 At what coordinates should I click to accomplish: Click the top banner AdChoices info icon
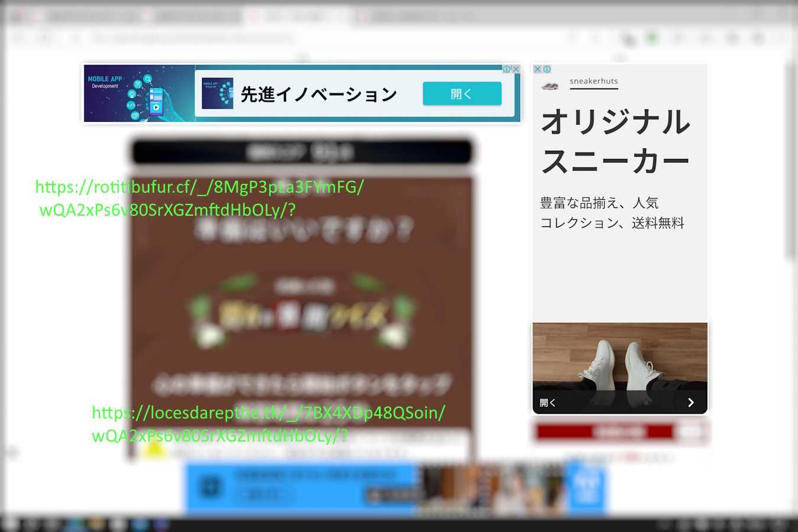(507, 69)
